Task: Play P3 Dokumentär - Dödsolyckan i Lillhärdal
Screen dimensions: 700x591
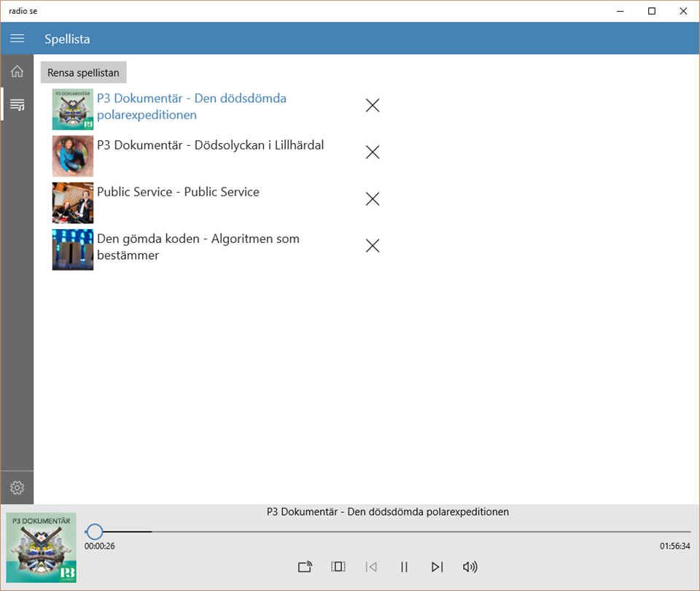Action: (210, 145)
